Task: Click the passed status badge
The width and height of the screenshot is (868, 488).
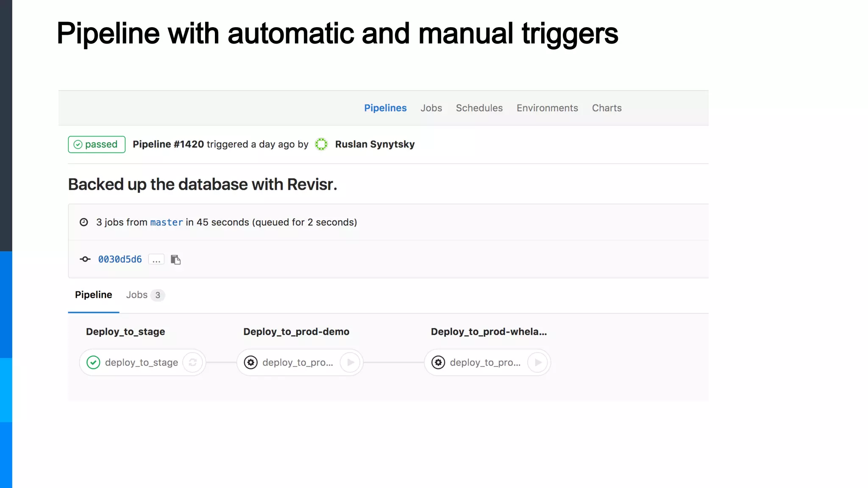Action: [x=97, y=144]
